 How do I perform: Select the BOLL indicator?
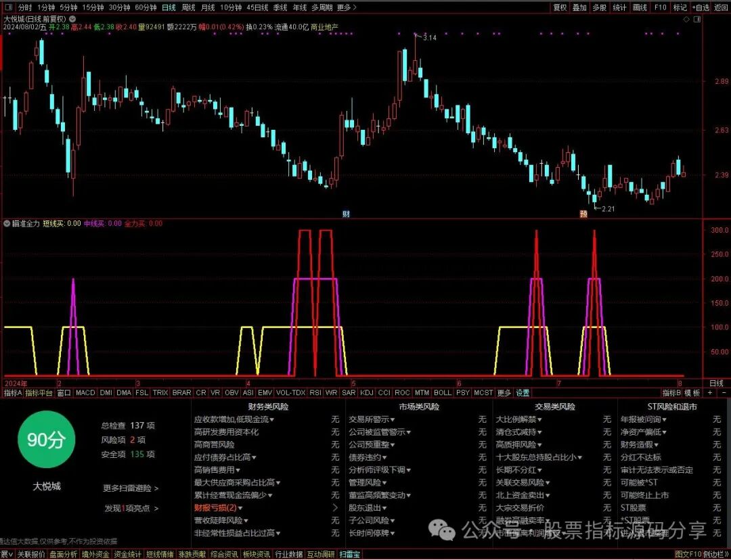click(x=443, y=393)
